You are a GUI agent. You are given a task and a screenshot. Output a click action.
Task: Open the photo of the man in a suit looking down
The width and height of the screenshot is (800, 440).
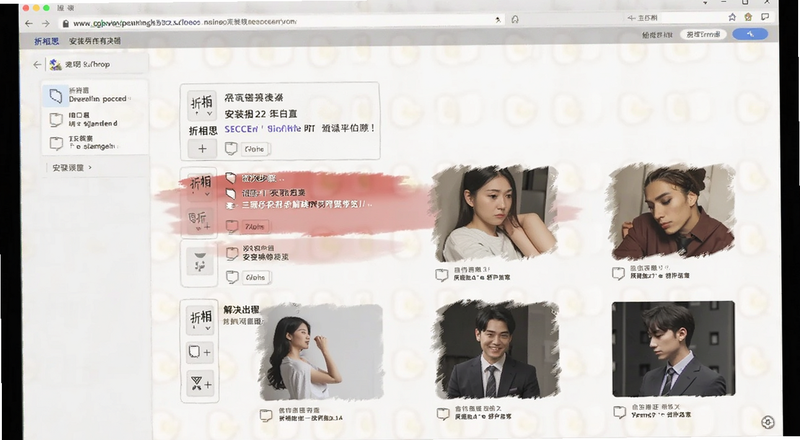673,349
